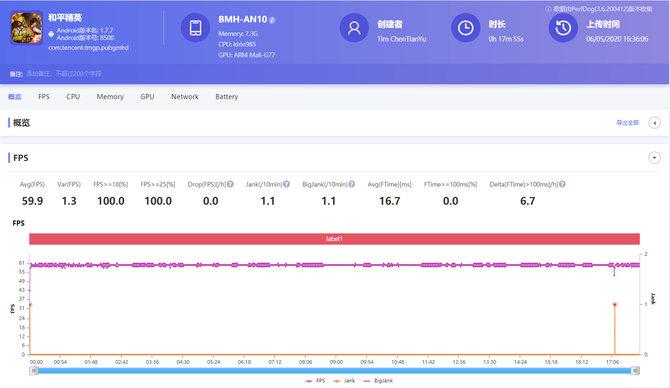This screenshot has width=670, height=388.
Task: Open the Battery tab
Action: tap(226, 97)
